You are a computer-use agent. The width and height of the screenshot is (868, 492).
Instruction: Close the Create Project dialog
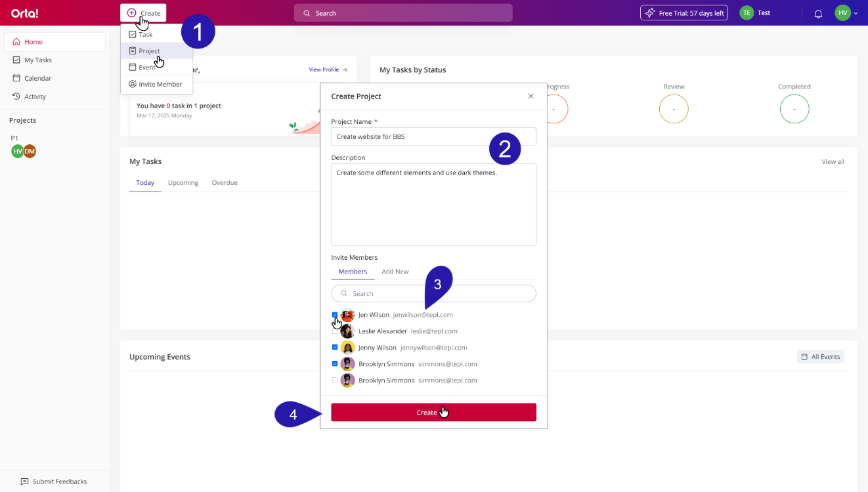click(531, 96)
